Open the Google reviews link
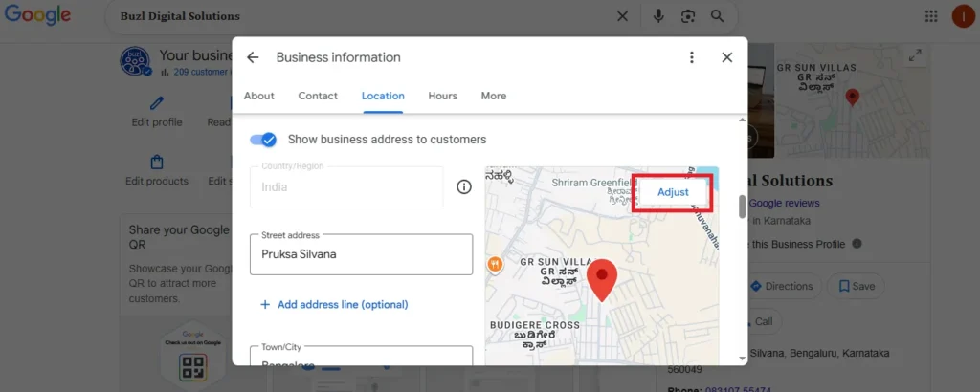The height and width of the screenshot is (392, 980). [784, 203]
